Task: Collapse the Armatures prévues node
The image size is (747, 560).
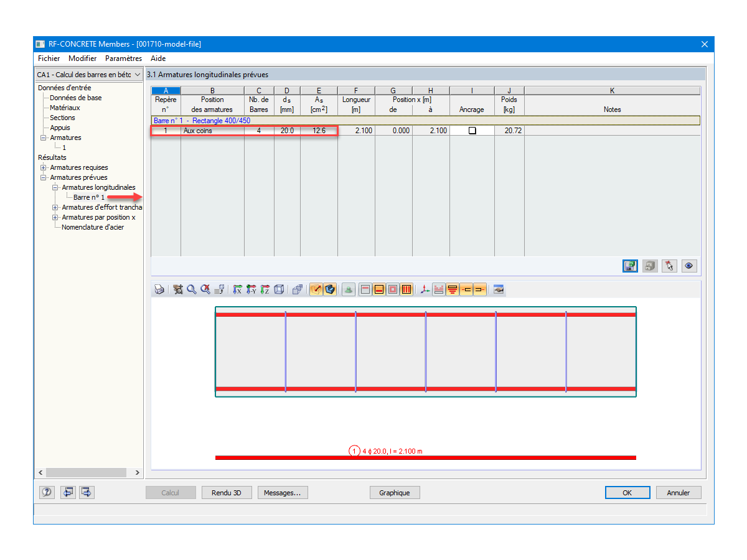Action: 44,177
